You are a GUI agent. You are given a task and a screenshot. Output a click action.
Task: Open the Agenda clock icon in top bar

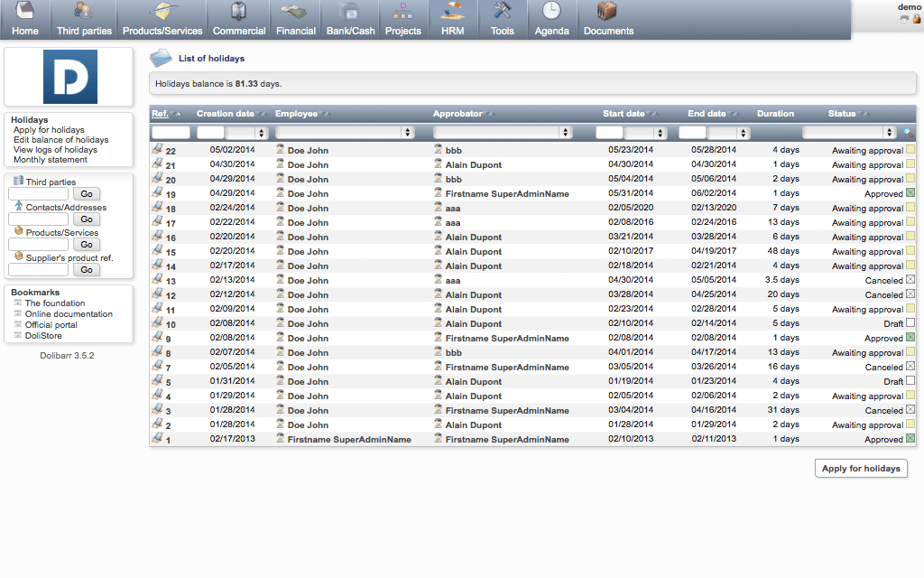(x=551, y=12)
